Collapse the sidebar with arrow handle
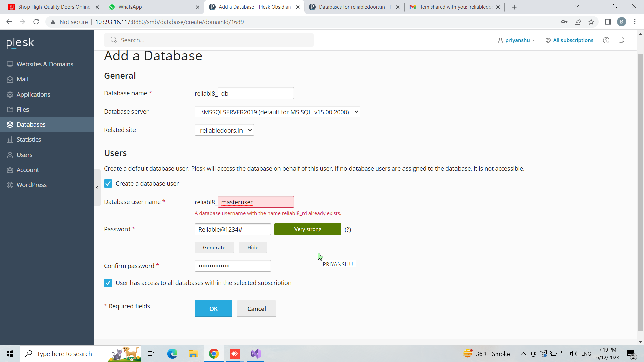This screenshot has width=644, height=362. 97,188
